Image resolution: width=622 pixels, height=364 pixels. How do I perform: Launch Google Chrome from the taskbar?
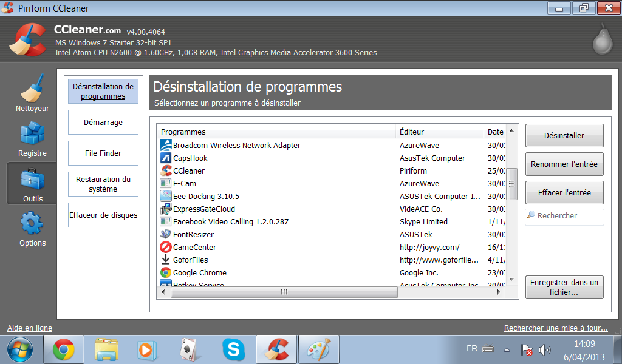pyautogui.click(x=63, y=349)
